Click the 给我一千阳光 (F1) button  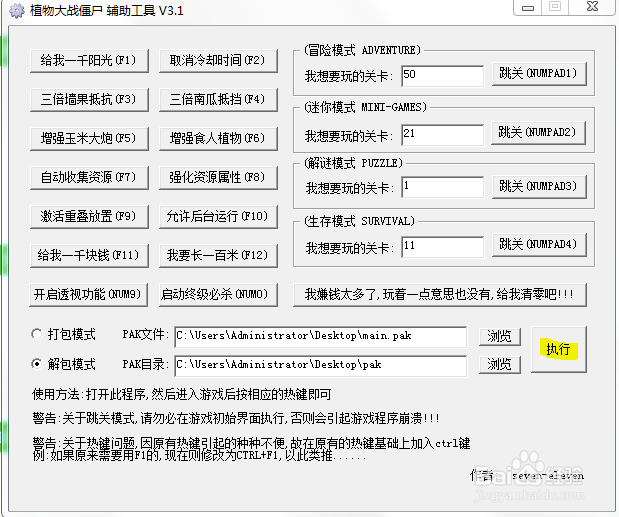tap(89, 61)
